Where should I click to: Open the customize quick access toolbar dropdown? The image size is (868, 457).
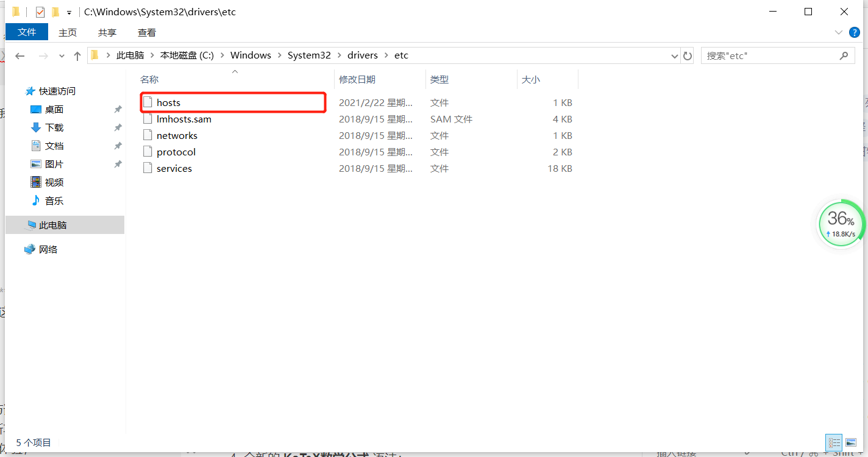69,13
